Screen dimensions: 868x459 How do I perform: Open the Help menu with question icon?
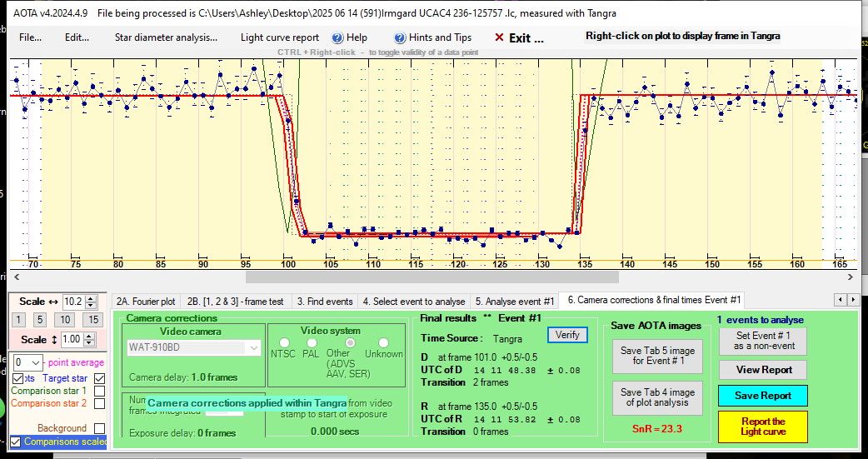click(x=349, y=37)
